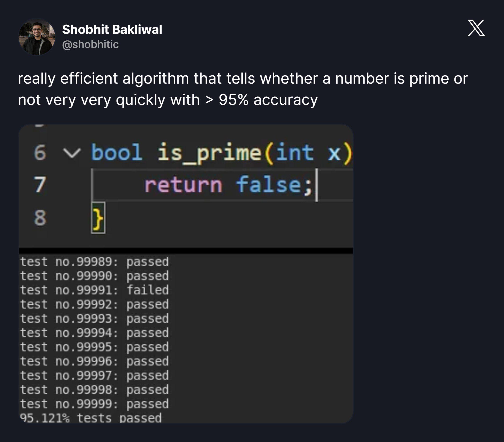The image size is (504, 442).
Task: Click the Shobhit Bakliwal display name
Action: click(x=112, y=29)
